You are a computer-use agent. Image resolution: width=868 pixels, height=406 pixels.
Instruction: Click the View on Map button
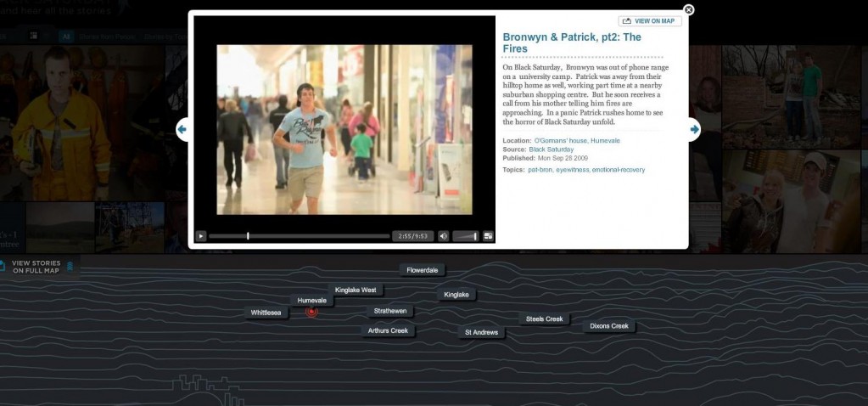(650, 21)
